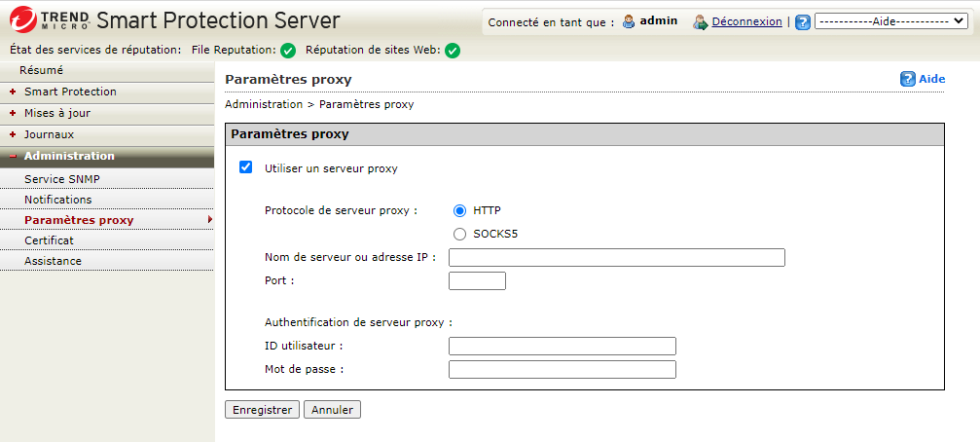Viewport: 980px width, 442px height.
Task: Uncheck Utiliser un serveur proxy
Action: 246,167
